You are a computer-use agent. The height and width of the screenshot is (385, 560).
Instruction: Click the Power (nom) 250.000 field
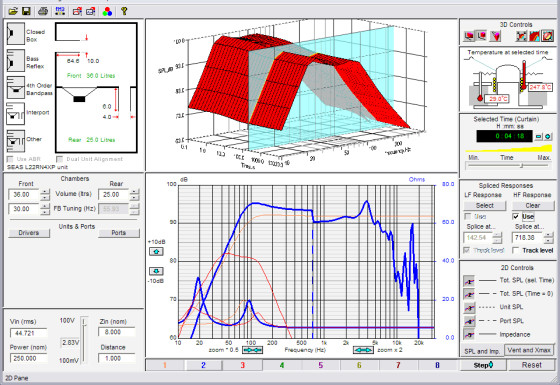pos(29,358)
